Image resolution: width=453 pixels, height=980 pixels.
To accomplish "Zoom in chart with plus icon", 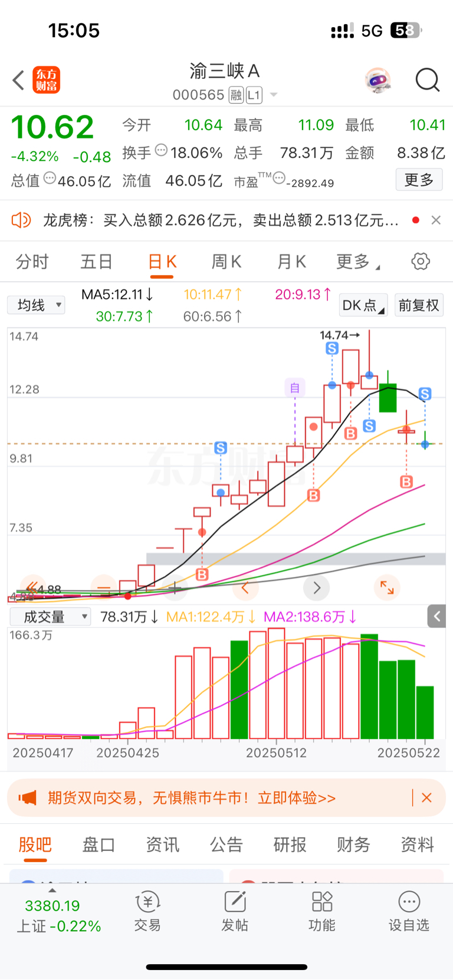I will click(175, 588).
